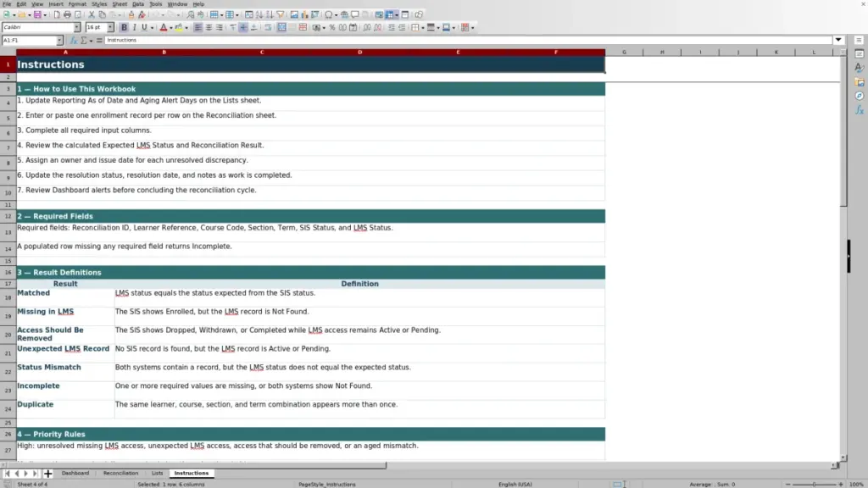The height and width of the screenshot is (488, 868).
Task: Click the Cut scissors icon
Action: (x=92, y=14)
